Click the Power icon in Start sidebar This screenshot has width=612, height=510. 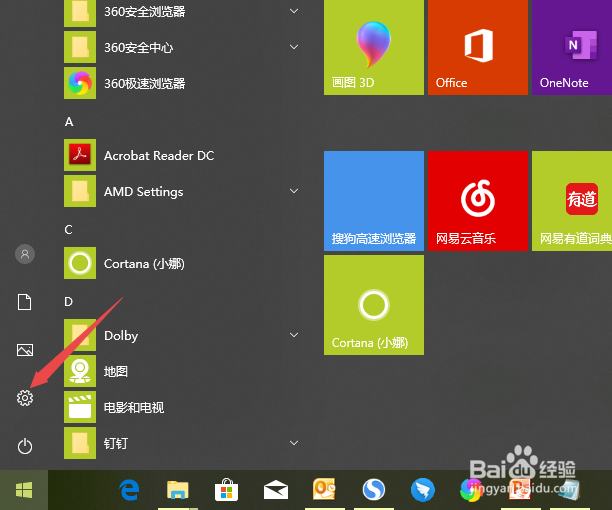(25, 446)
